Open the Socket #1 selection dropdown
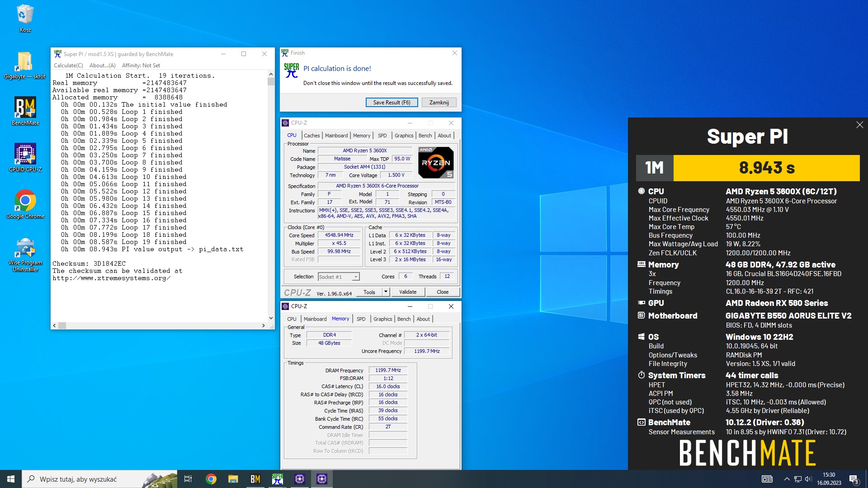Viewport: 868px width, 488px height. pos(339,277)
